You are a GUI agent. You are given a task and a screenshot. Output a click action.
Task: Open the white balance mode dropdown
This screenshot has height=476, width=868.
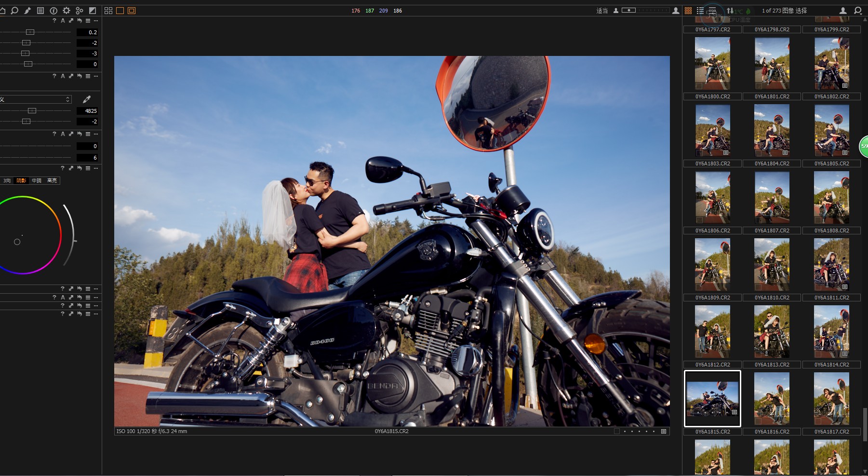click(x=36, y=99)
